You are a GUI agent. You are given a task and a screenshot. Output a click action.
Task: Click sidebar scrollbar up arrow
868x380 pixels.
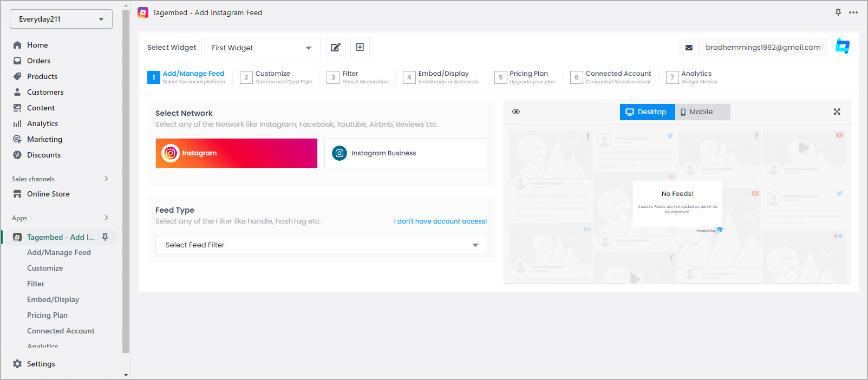[126, 5]
